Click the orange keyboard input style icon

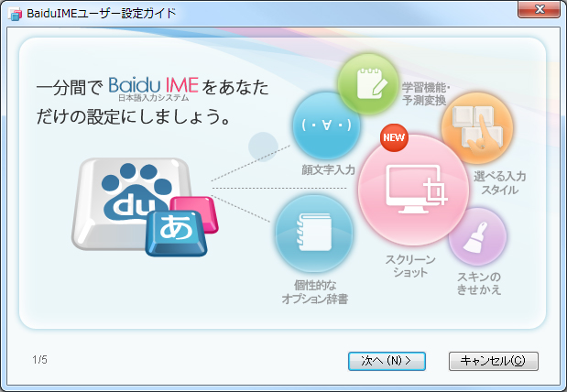[477, 128]
